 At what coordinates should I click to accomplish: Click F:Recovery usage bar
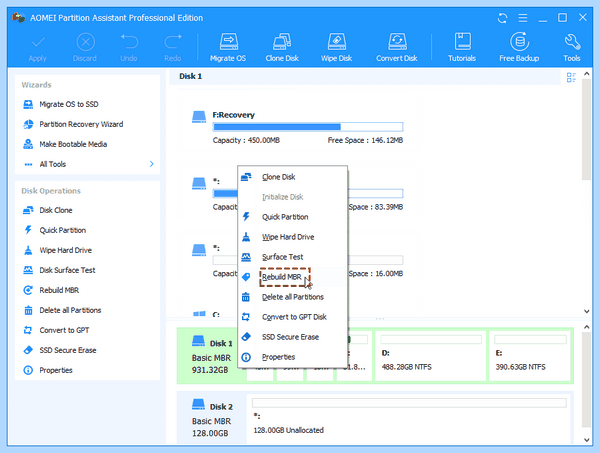pyautogui.click(x=308, y=127)
